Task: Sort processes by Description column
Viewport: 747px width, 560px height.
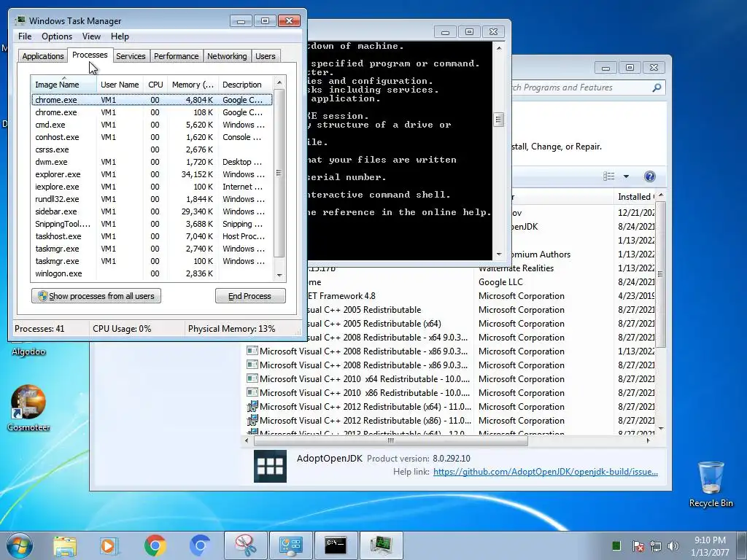Action: pyautogui.click(x=245, y=85)
